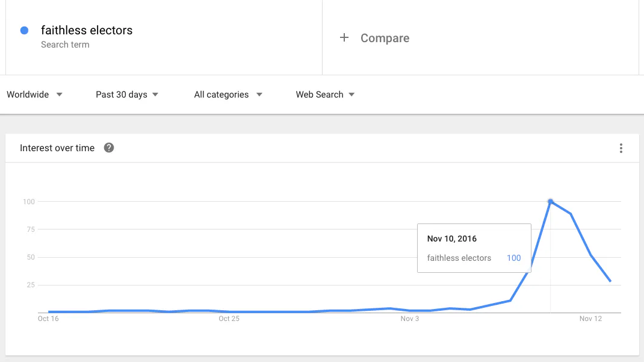This screenshot has height=362, width=644.
Task: Edit the faithless electors search term
Action: coord(87,30)
